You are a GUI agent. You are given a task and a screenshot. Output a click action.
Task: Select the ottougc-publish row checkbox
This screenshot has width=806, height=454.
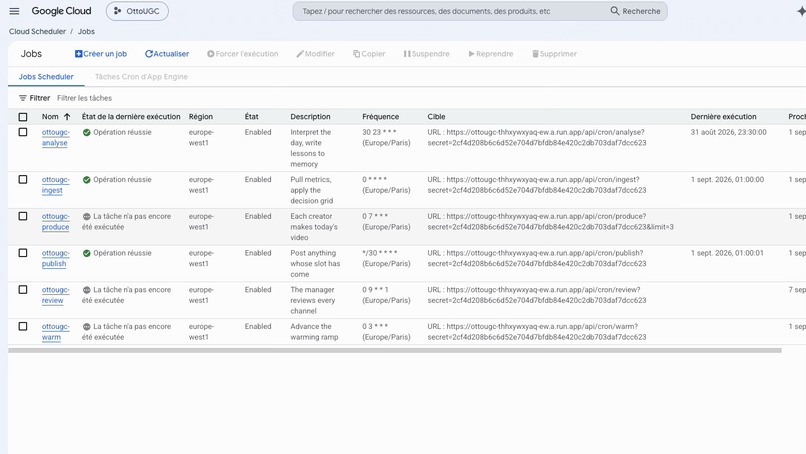(23, 253)
